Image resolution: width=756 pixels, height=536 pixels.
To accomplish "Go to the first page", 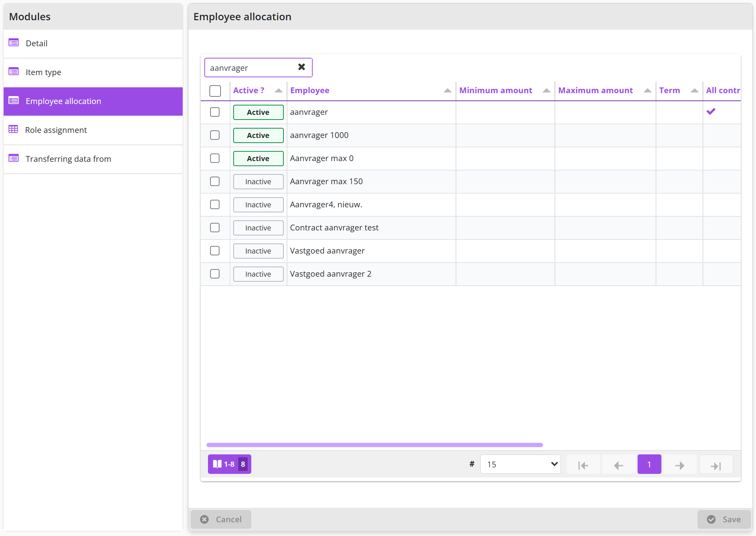I will (x=583, y=464).
